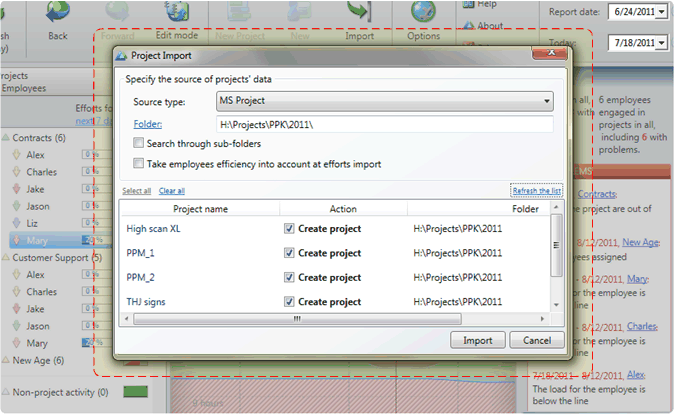
Task: Click the scroll right arrow of project list
Action: pos(542,319)
